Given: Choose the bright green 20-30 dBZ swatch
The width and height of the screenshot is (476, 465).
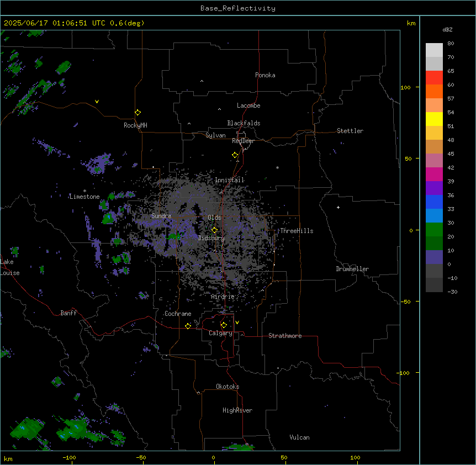Looking at the screenshot, I should point(434,230).
